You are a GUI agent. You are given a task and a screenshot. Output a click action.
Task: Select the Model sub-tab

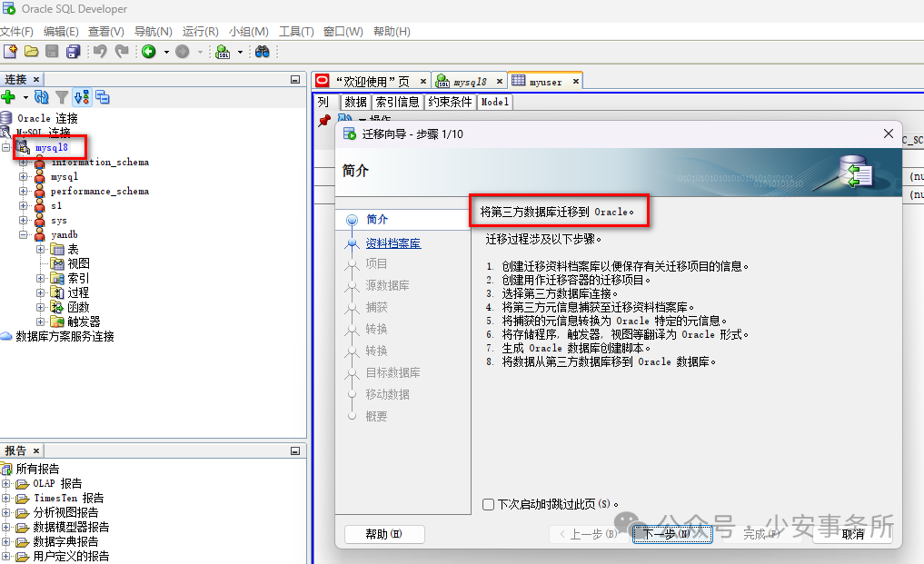pos(495,102)
